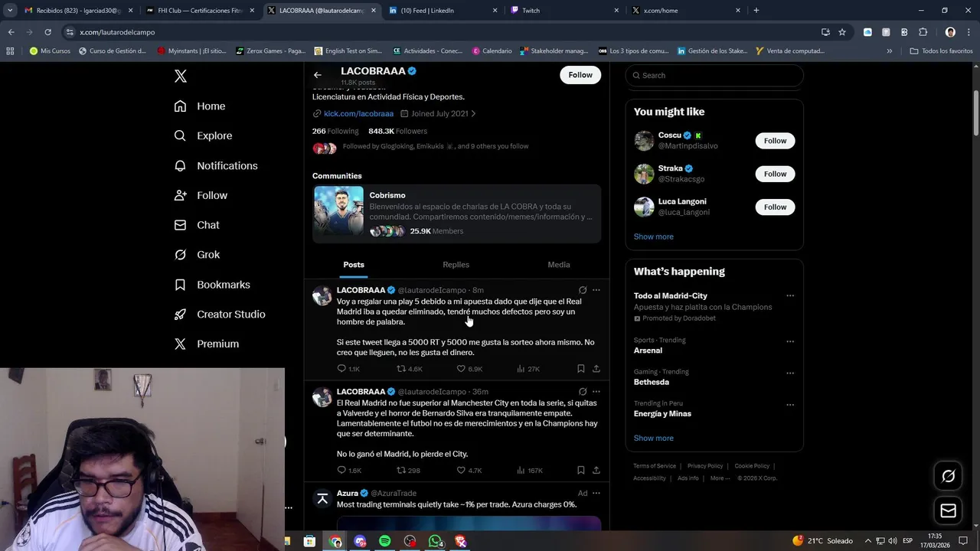The height and width of the screenshot is (551, 980).
Task: Open the Energía y Minas trending topic
Action: point(662,414)
